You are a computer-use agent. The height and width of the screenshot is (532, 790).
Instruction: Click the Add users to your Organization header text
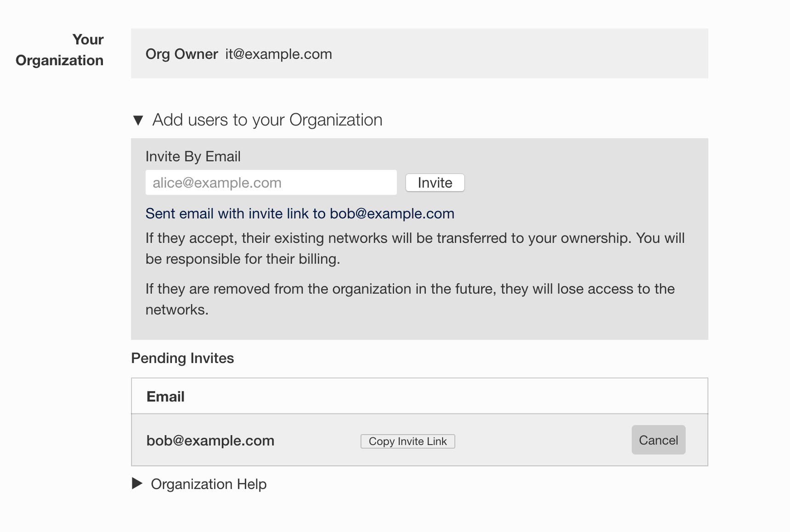click(x=267, y=120)
